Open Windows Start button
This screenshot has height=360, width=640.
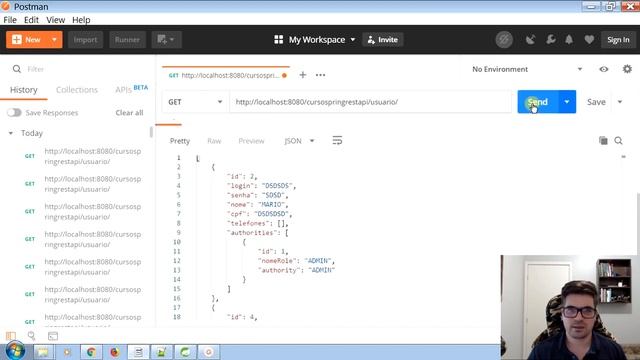tap(15, 351)
